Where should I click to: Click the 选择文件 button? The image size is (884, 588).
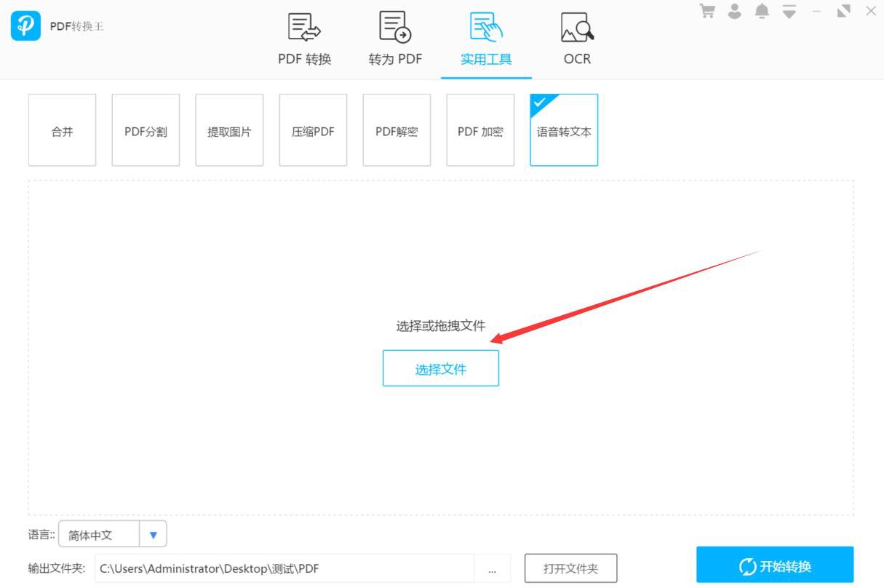pyautogui.click(x=441, y=368)
